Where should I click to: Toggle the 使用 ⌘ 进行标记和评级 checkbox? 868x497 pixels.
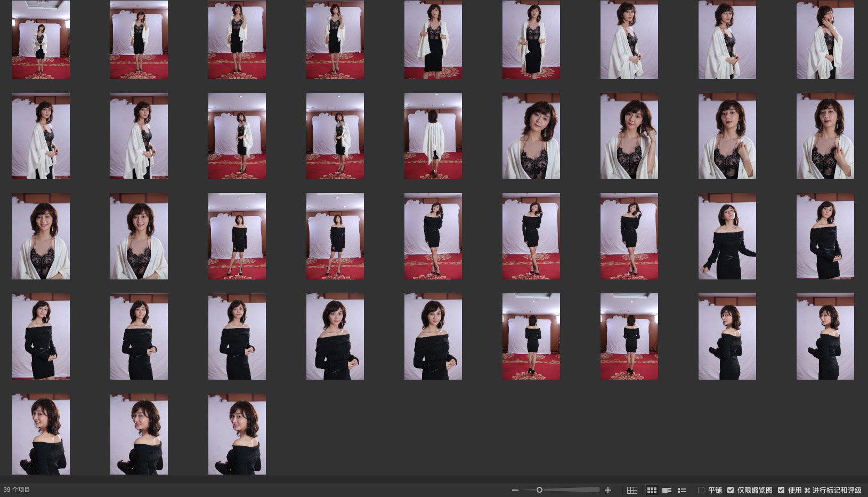tap(781, 490)
